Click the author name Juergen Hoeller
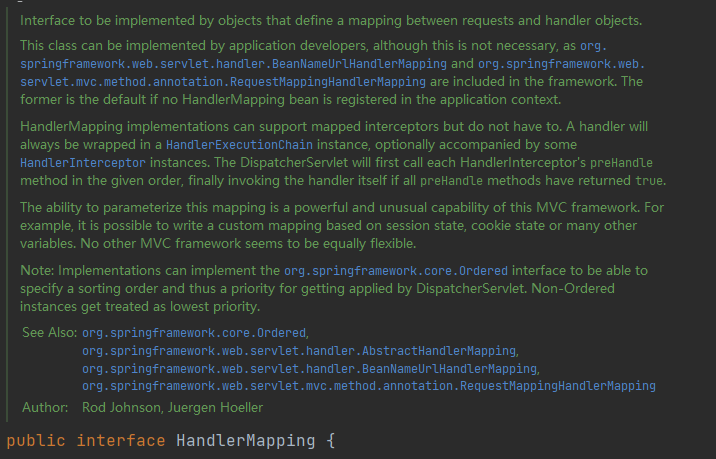The image size is (716, 459). coord(215,407)
